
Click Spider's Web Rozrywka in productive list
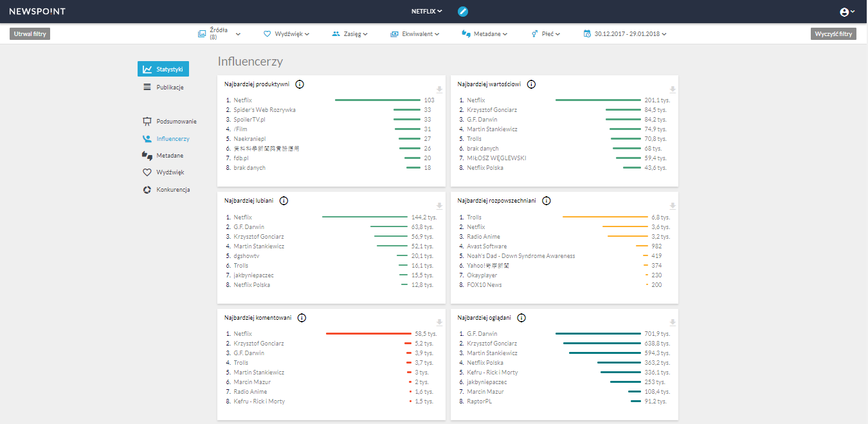[x=265, y=110]
